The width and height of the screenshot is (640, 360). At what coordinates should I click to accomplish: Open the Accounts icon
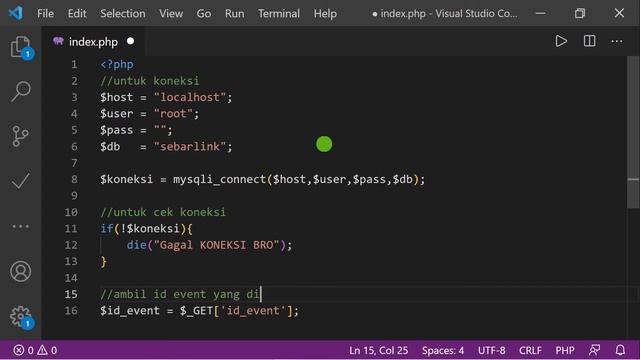click(20, 271)
